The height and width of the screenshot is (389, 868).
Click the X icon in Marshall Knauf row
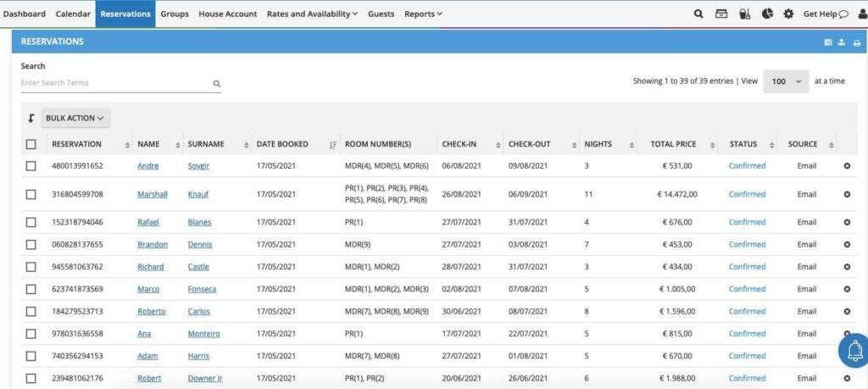[847, 194]
